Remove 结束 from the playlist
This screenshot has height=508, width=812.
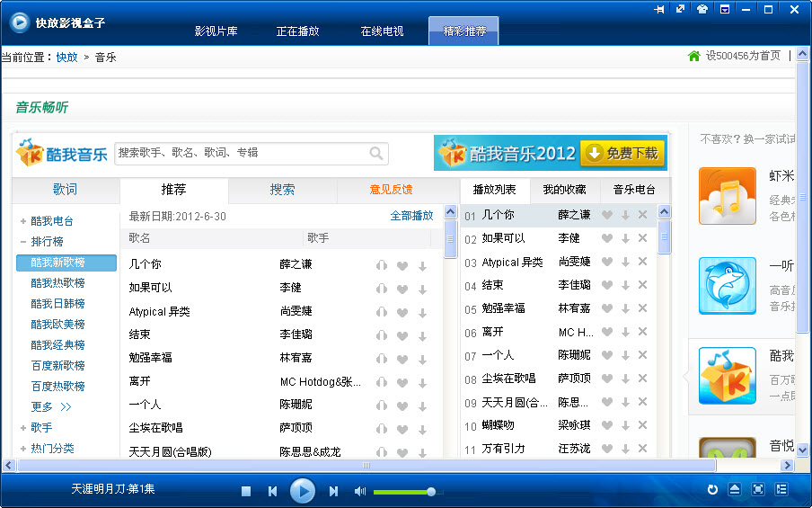pyautogui.click(x=642, y=285)
